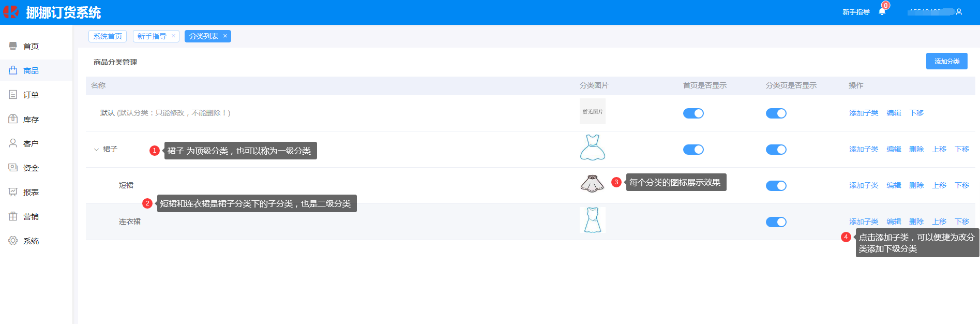Image resolution: width=980 pixels, height=324 pixels.
Task: Click the 添加分类 button
Action: [x=946, y=61]
